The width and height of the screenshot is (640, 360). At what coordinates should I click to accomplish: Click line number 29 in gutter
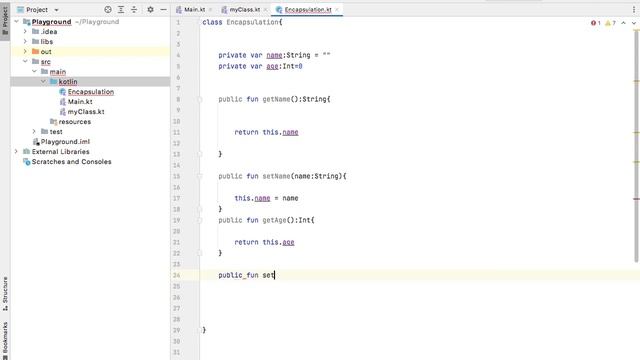click(176, 330)
